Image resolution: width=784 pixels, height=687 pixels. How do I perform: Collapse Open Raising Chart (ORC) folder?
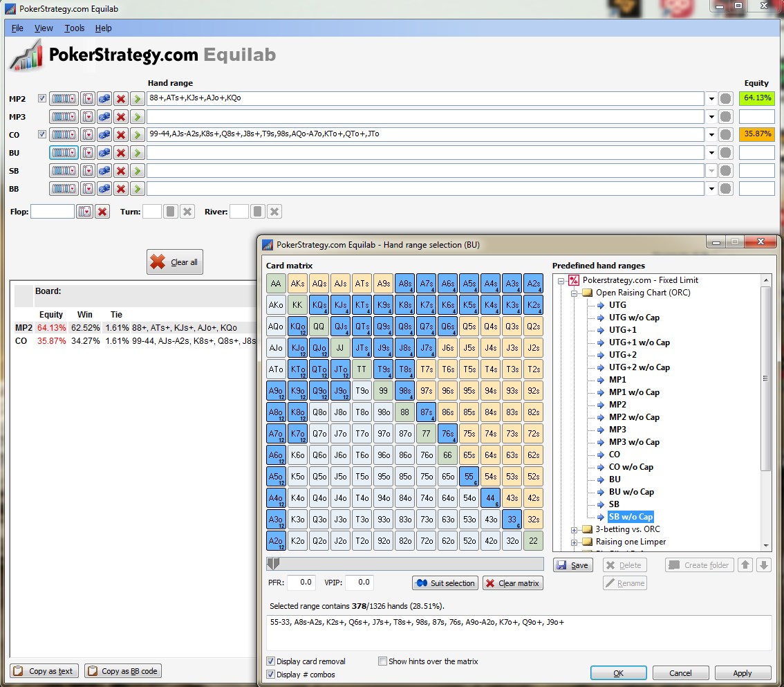point(574,293)
